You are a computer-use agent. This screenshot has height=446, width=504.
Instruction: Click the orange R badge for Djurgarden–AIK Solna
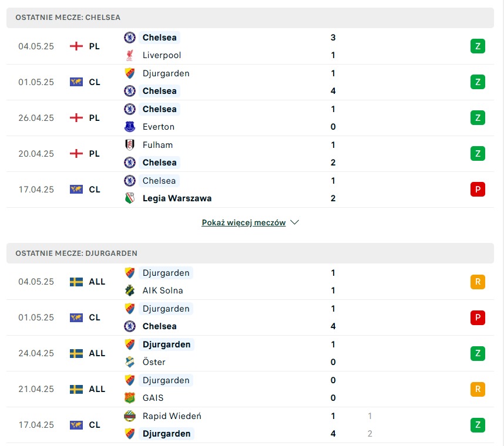478,282
